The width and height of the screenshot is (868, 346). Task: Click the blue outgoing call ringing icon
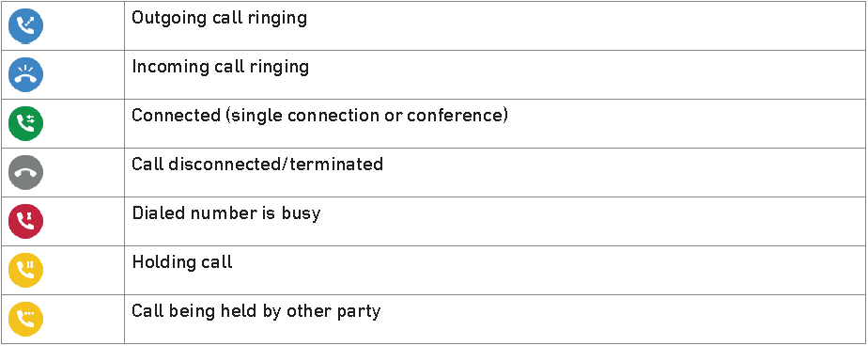[25, 25]
